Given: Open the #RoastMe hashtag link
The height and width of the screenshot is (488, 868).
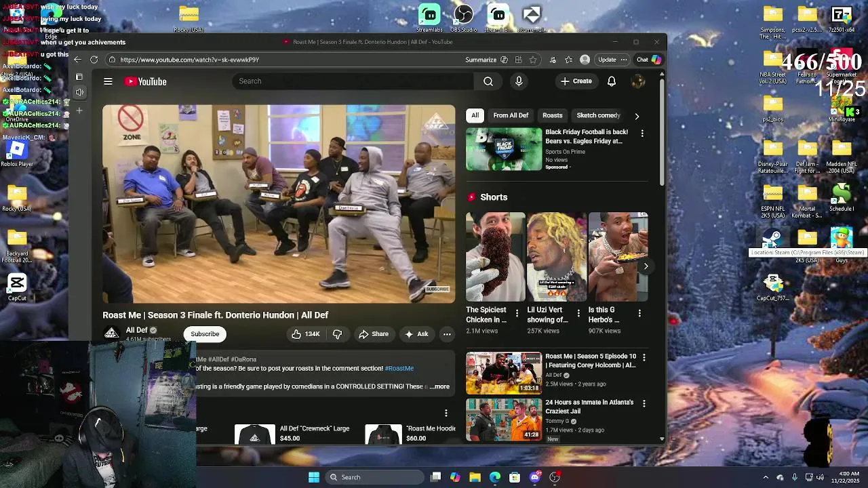Looking at the screenshot, I should [x=399, y=369].
